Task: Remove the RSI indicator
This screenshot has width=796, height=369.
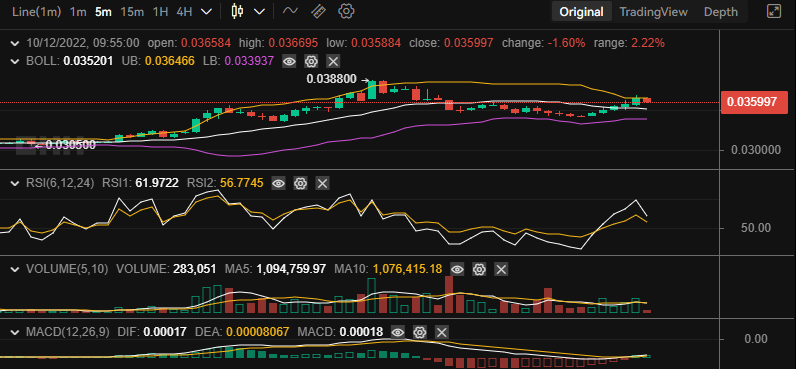Action: [322, 183]
